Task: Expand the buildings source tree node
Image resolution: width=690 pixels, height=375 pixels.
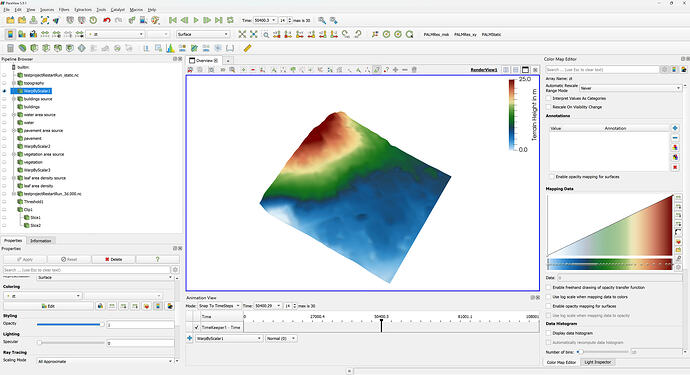Action: click(14, 99)
